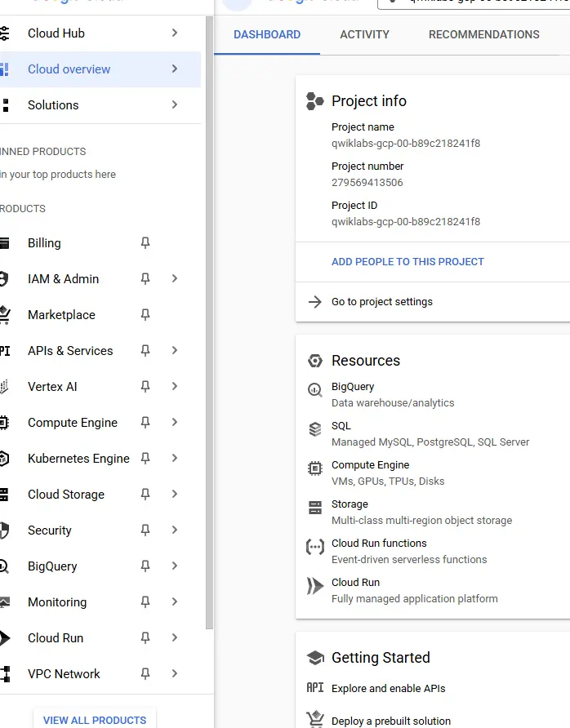Pin BigQuery in the sidebar
The width and height of the screenshot is (570, 728).
point(145,566)
